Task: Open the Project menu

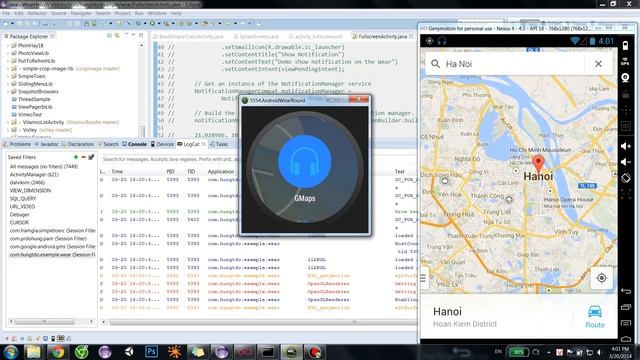Action: 122,13
